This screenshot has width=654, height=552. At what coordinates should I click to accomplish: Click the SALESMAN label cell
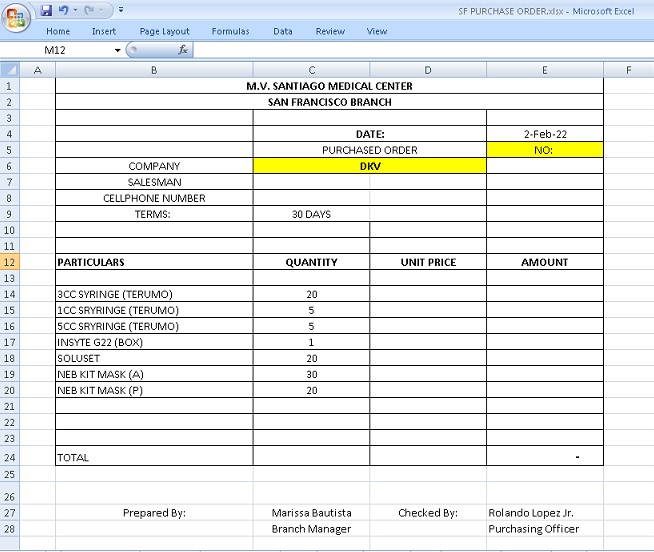pos(154,182)
